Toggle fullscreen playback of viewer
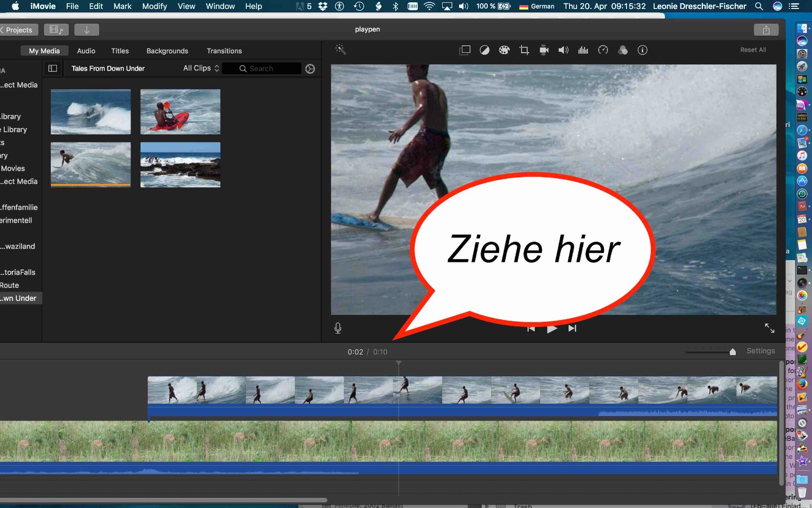This screenshot has width=812, height=508. [769, 328]
